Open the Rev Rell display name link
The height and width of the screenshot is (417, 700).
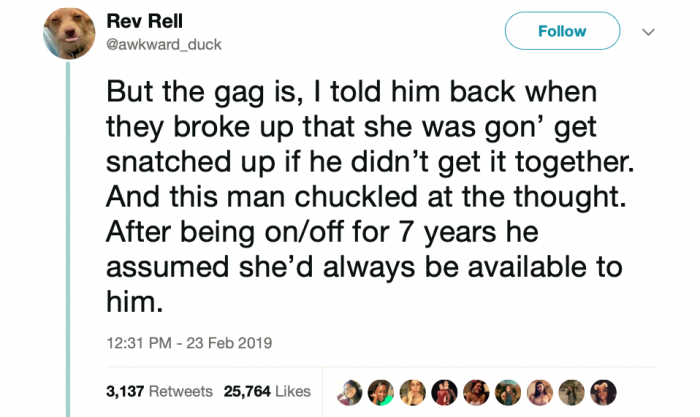[x=145, y=21]
